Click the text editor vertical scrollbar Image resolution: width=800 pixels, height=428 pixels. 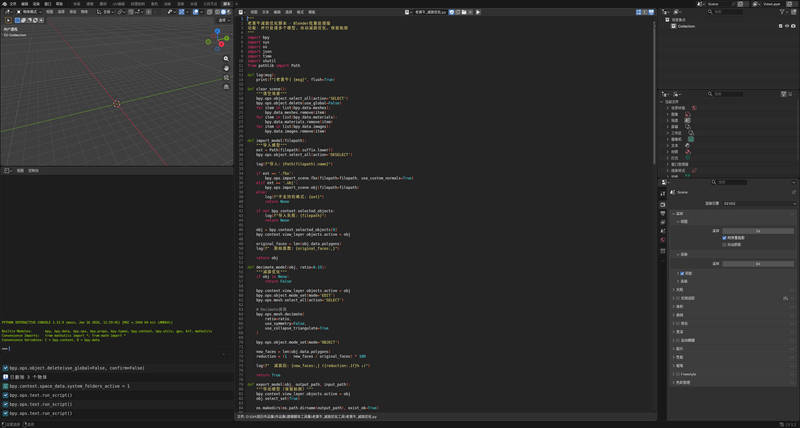[655, 92]
